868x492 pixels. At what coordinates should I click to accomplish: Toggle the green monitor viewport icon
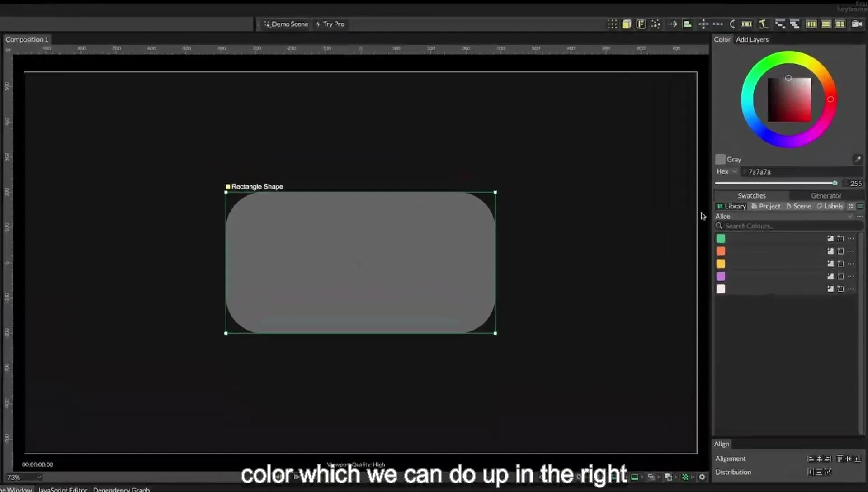(x=635, y=477)
